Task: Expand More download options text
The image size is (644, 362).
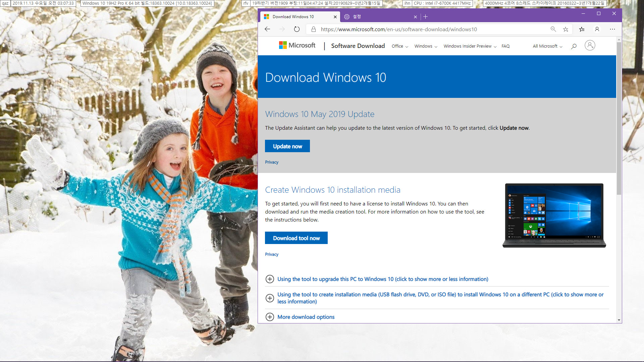Action: point(306,317)
